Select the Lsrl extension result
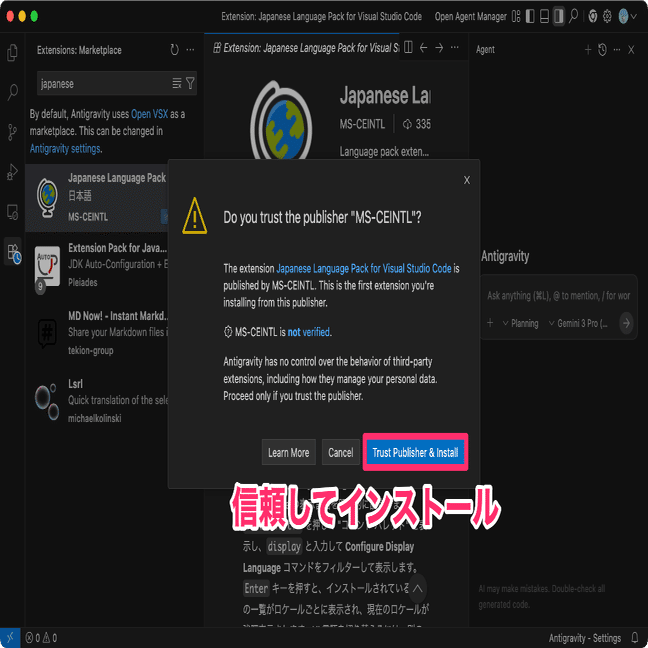648x648 pixels. click(x=97, y=401)
